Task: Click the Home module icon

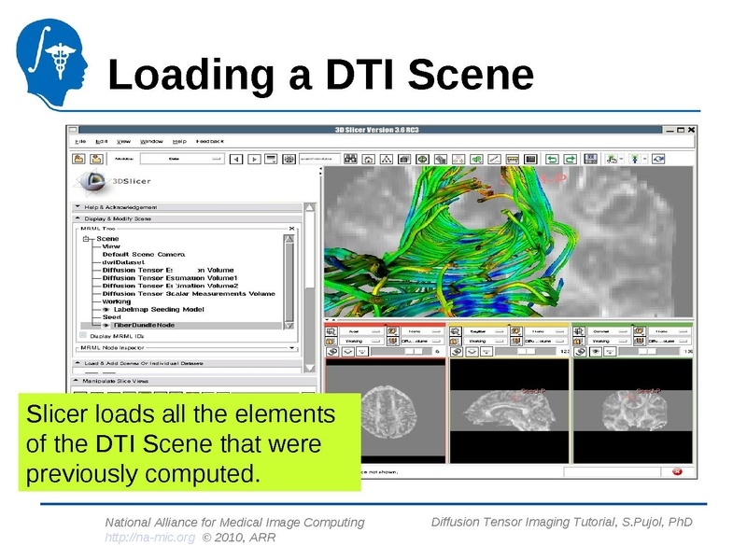Action: pos(369,159)
